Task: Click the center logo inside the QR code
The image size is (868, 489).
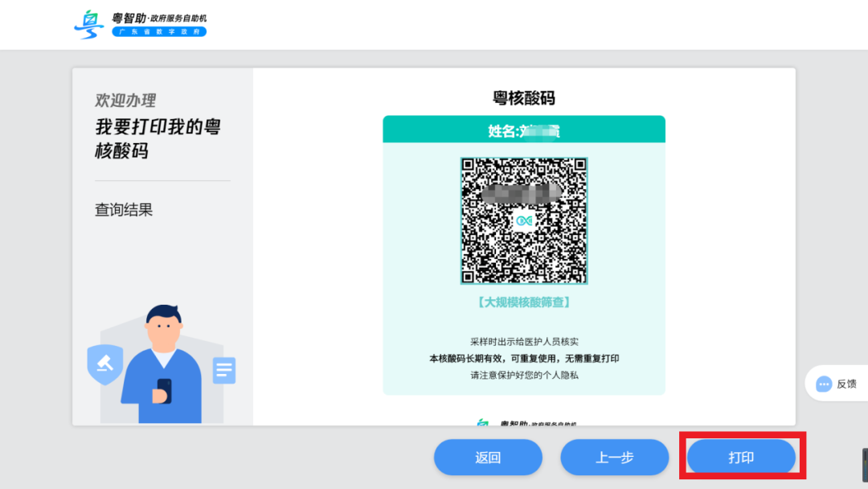Action: [x=524, y=220]
